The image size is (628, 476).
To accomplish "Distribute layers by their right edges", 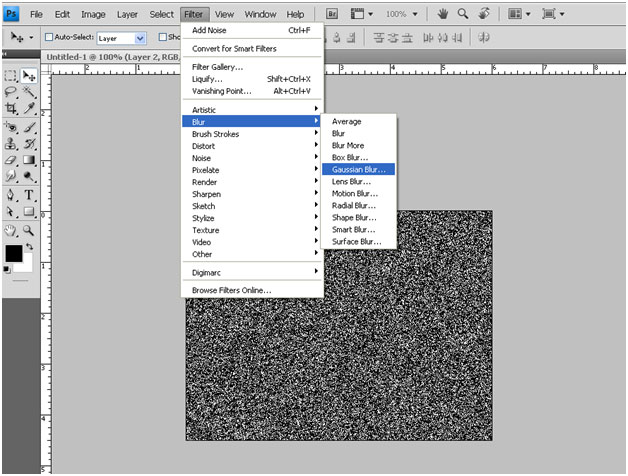I will (x=457, y=38).
